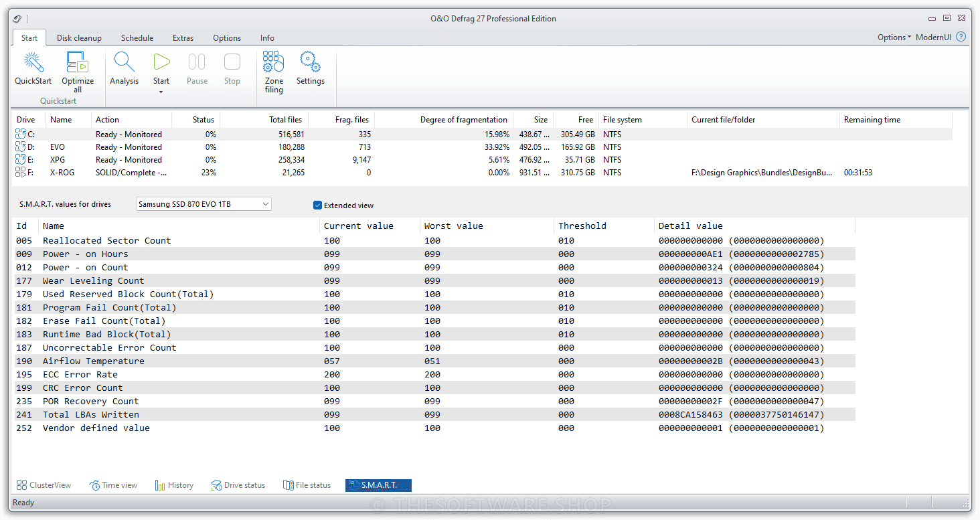Click the green Start play icon
The height and width of the screenshot is (520, 980).
[161, 62]
